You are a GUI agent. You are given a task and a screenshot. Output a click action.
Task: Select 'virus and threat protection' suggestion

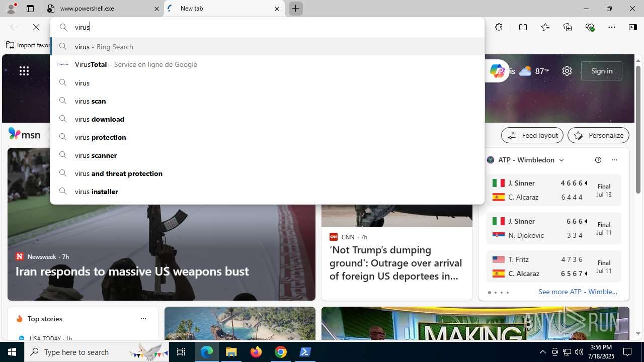(267, 173)
